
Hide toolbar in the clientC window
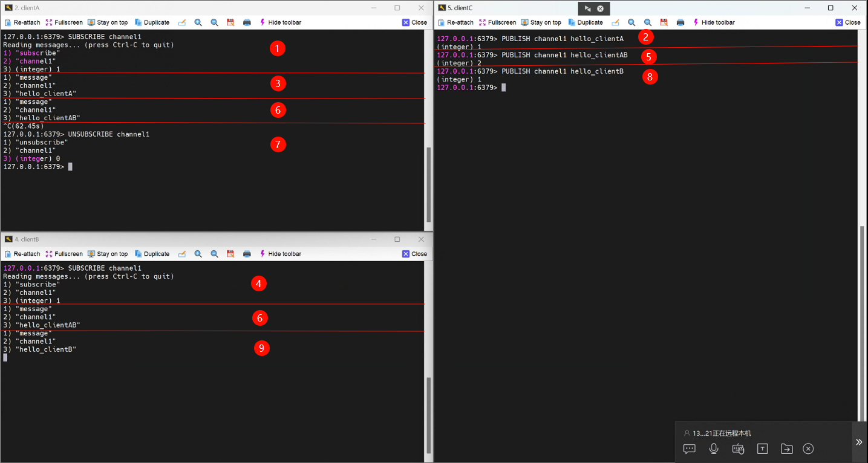pos(714,22)
